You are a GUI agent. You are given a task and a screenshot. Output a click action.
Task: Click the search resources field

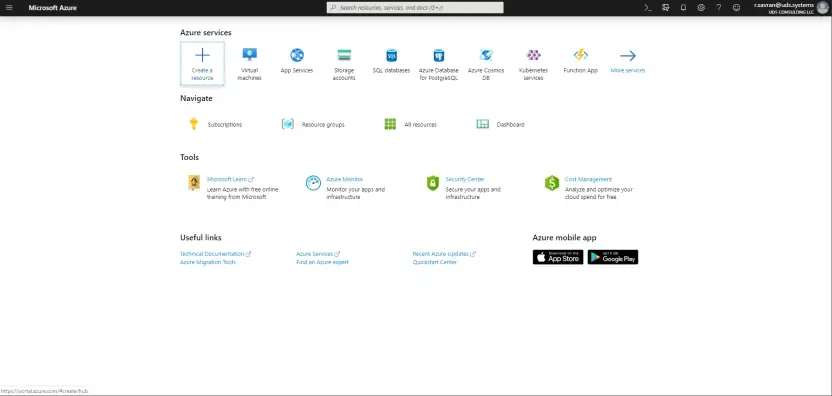[x=415, y=8]
